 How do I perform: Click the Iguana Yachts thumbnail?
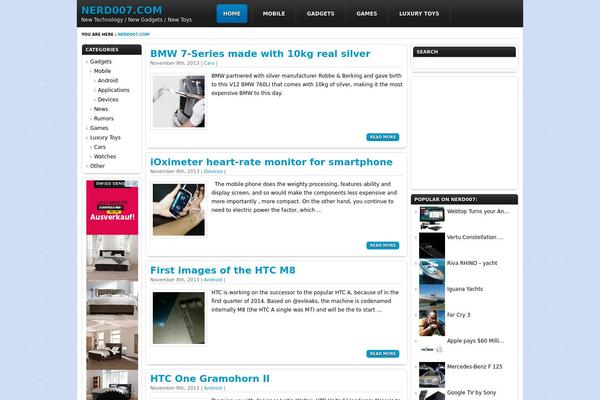pos(432,297)
